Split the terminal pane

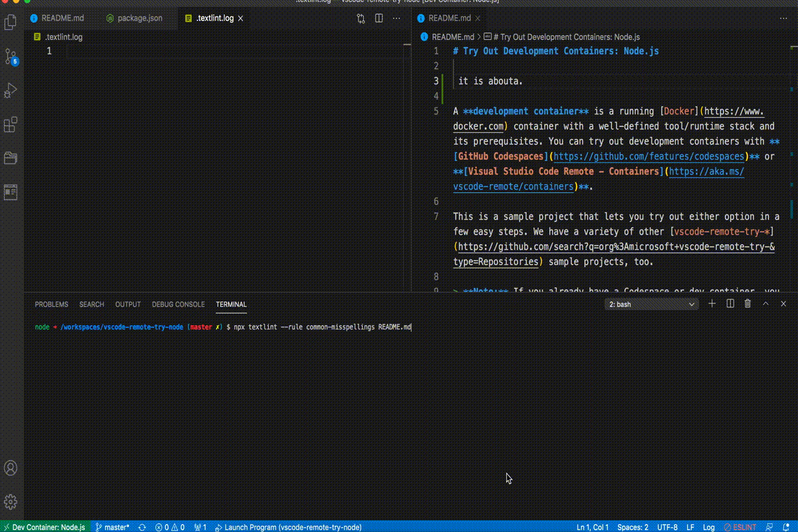[730, 304]
